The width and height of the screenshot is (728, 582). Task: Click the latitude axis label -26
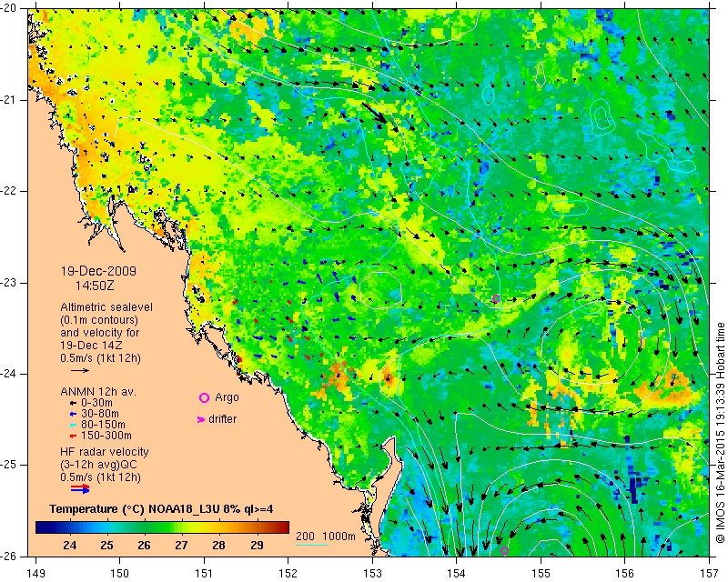tap(8, 556)
